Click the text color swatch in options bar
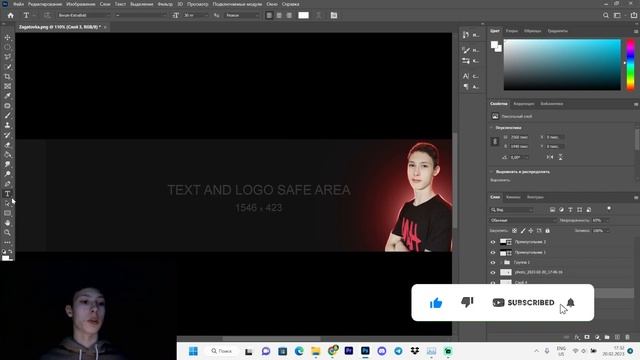Image resolution: width=640 pixels, height=360 pixels. click(x=303, y=16)
